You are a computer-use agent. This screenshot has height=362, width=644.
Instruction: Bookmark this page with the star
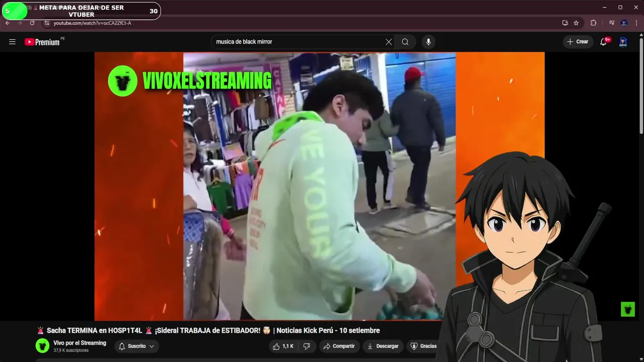coord(576,23)
